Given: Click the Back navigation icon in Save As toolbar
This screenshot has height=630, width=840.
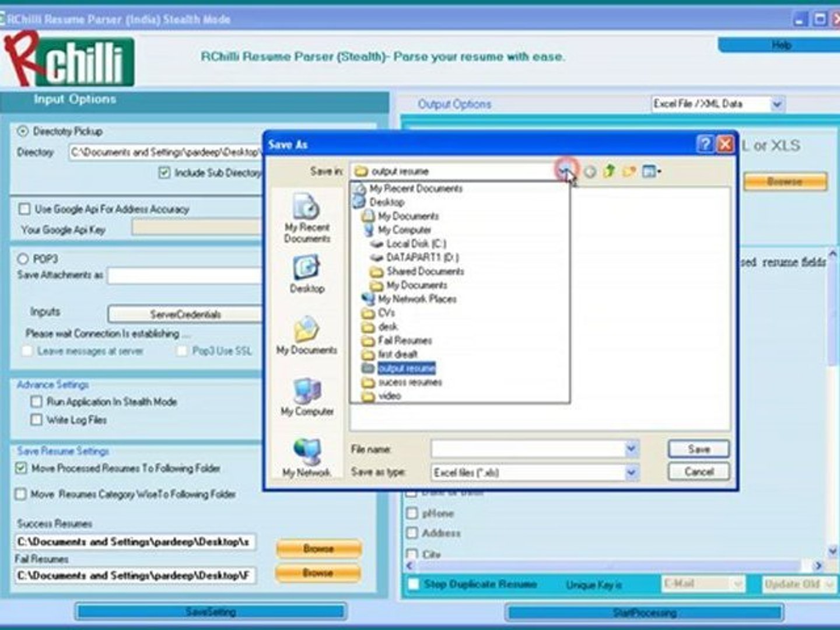Looking at the screenshot, I should (x=590, y=171).
